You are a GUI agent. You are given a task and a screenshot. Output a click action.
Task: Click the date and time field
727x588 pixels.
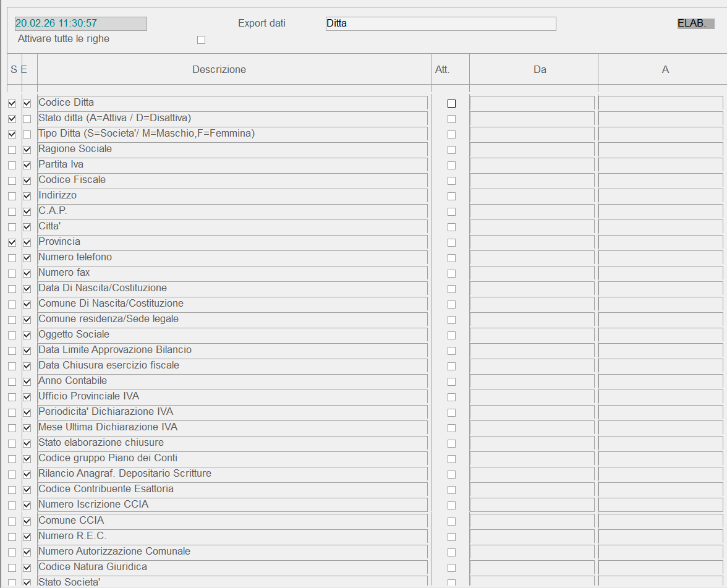(x=80, y=23)
